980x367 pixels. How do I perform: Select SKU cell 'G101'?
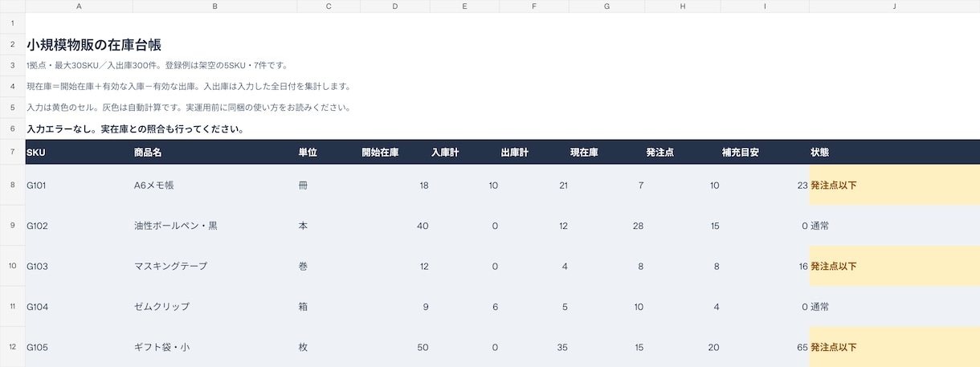[x=79, y=185]
